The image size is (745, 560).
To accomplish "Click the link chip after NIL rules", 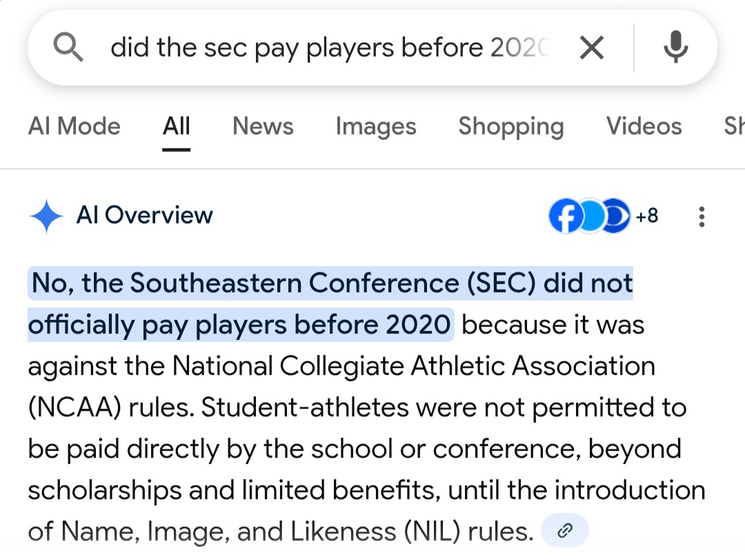I will click(x=565, y=530).
